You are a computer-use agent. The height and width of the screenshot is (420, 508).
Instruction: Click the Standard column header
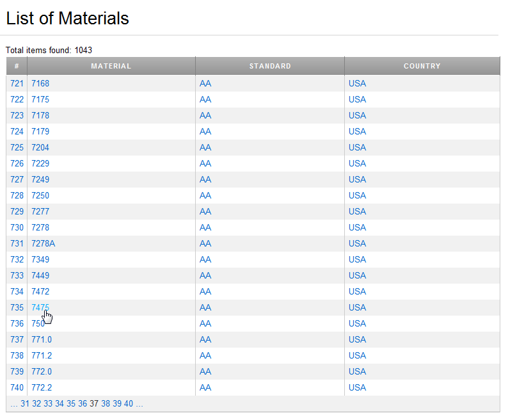[270, 66]
